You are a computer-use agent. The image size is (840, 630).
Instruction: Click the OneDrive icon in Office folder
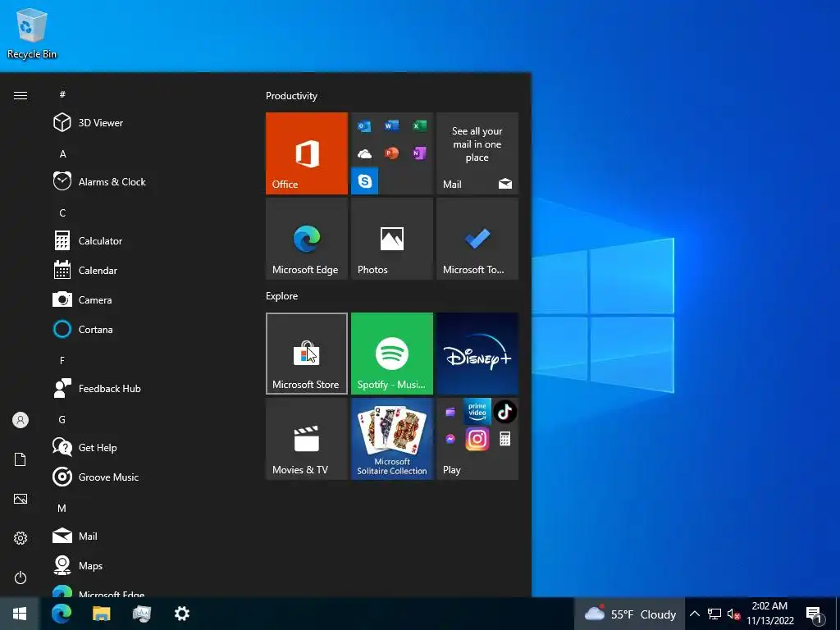(x=364, y=154)
